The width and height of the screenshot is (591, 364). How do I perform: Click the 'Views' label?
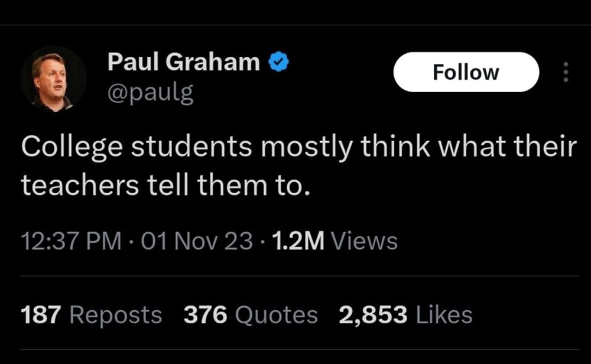(364, 240)
